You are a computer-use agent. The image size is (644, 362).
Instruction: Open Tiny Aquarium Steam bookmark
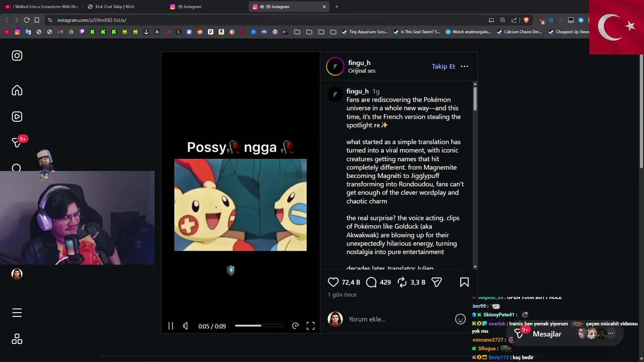tap(365, 32)
